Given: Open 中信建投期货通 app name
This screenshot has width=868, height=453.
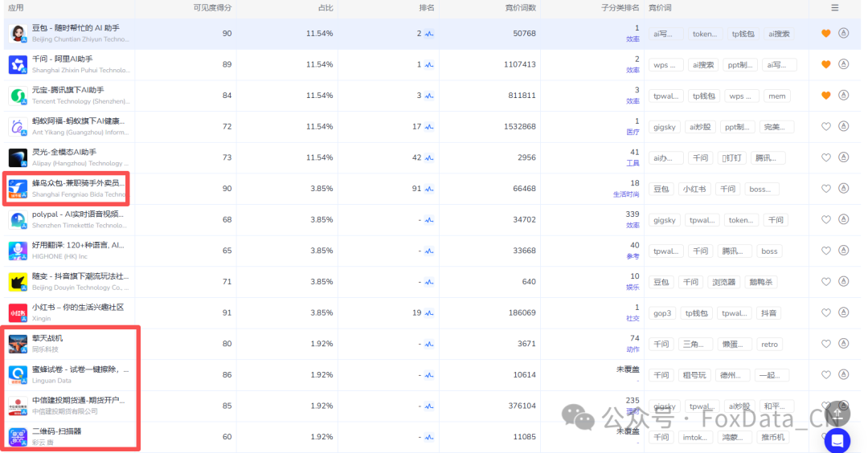Looking at the screenshot, I should 78,400.
